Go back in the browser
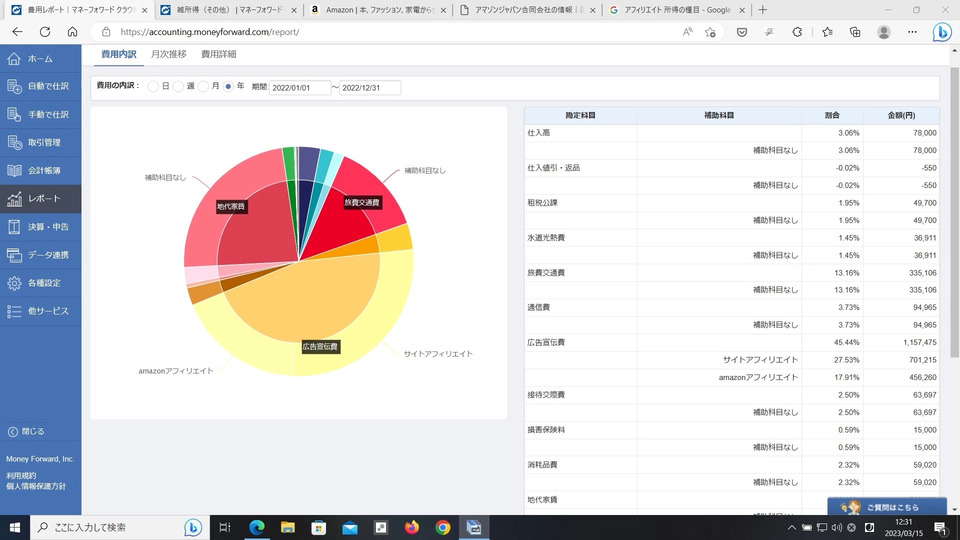The image size is (960, 540). tap(17, 32)
